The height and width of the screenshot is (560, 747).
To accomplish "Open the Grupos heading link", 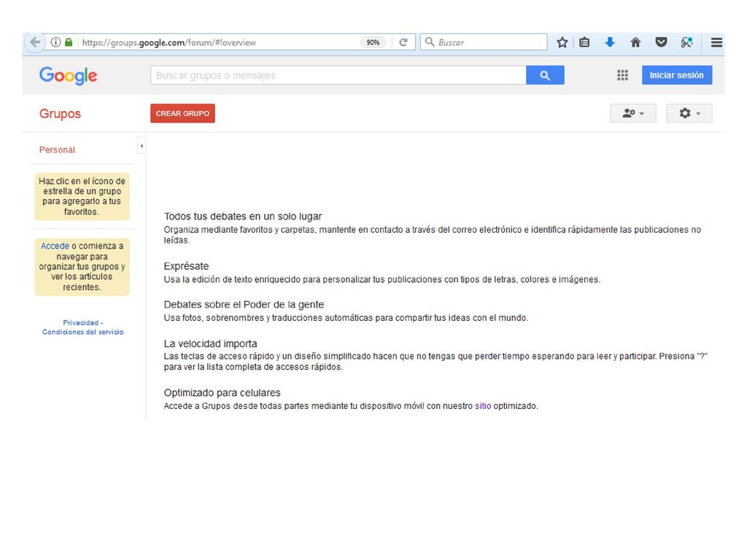I will coord(60,114).
